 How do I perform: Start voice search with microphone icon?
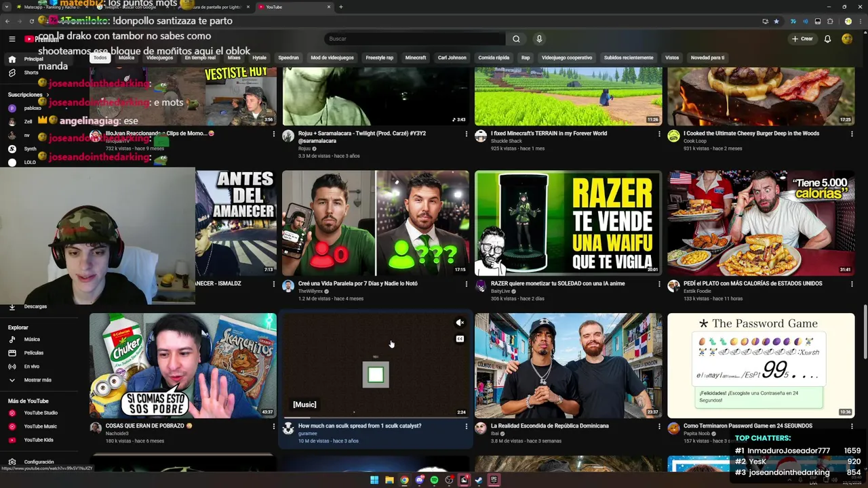pos(539,39)
